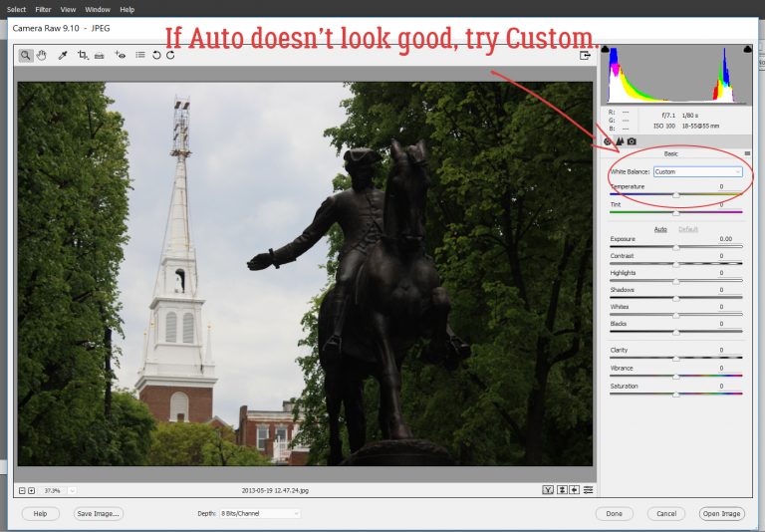Image resolution: width=765 pixels, height=532 pixels.
Task: Click the Tint slider handle
Action: (676, 212)
